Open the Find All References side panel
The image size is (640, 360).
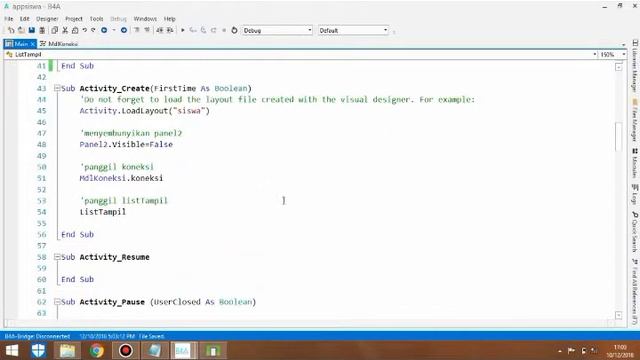[635, 292]
